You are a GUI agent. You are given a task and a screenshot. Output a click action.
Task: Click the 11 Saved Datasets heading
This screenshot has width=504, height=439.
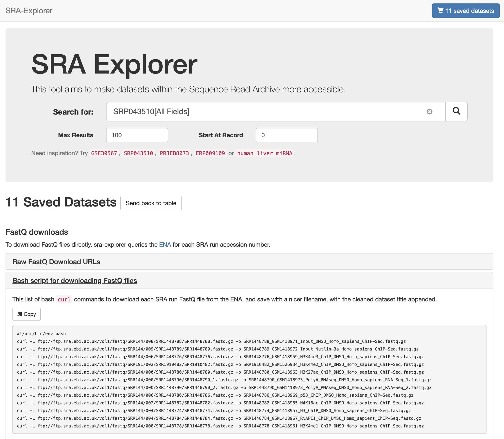click(x=61, y=202)
